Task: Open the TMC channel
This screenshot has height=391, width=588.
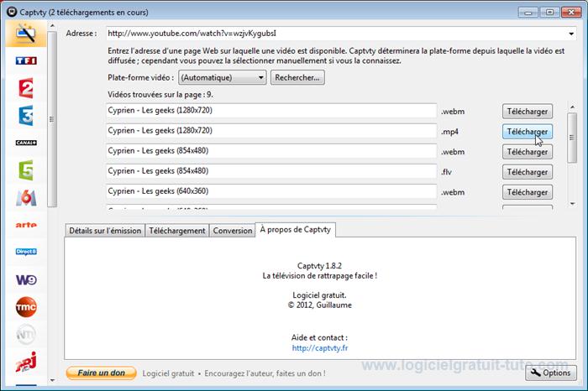Action: click(x=26, y=307)
